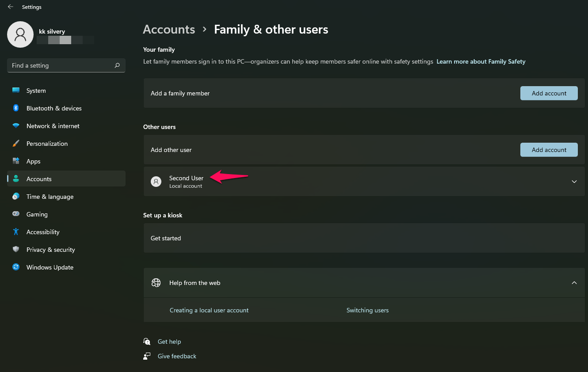Select the Privacy & security shield icon
Image resolution: width=588 pixels, height=372 pixels.
[x=16, y=249]
